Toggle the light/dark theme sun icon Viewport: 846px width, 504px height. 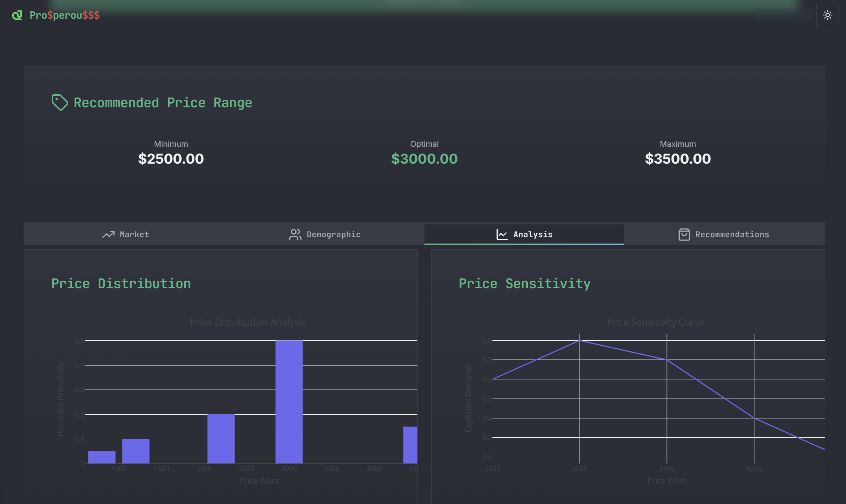(x=827, y=15)
